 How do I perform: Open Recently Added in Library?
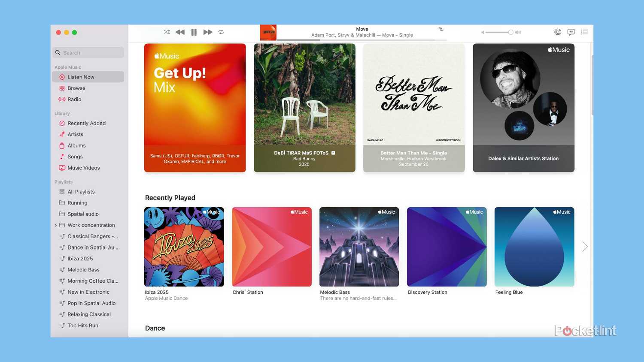click(86, 124)
